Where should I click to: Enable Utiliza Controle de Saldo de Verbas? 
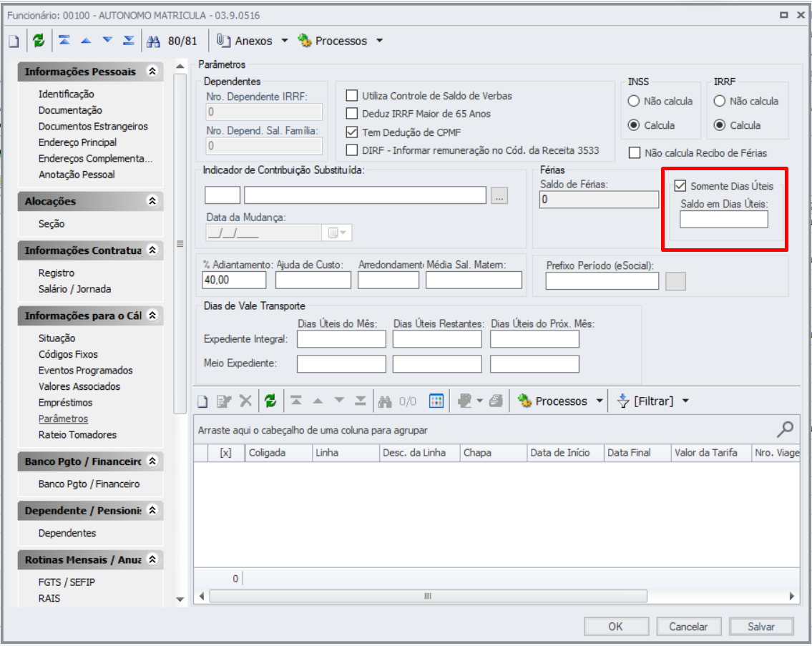click(x=351, y=96)
